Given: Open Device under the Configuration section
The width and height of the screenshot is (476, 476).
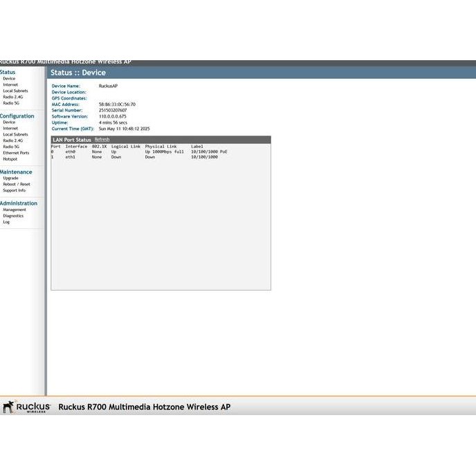Looking at the screenshot, I should pos(9,122).
